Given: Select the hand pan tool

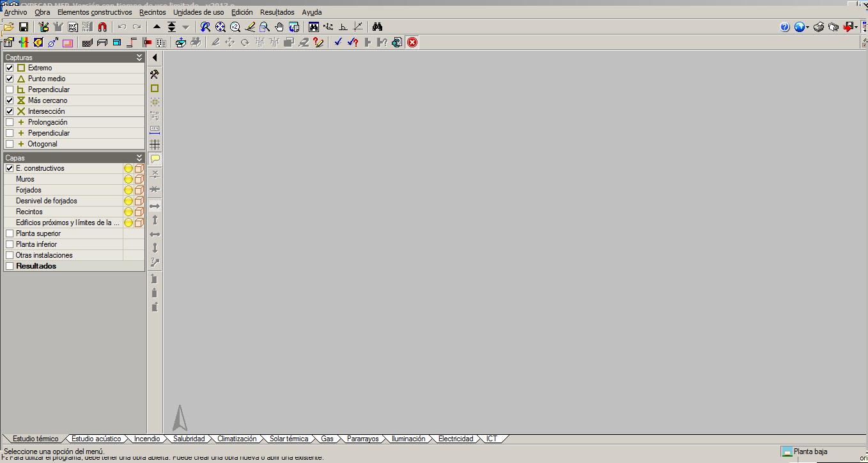Looking at the screenshot, I should (279, 27).
